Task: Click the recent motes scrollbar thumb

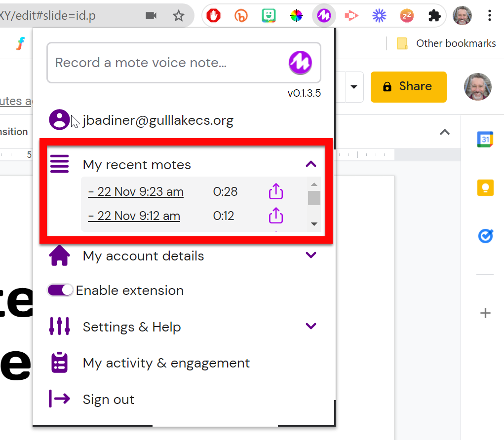Action: [314, 198]
